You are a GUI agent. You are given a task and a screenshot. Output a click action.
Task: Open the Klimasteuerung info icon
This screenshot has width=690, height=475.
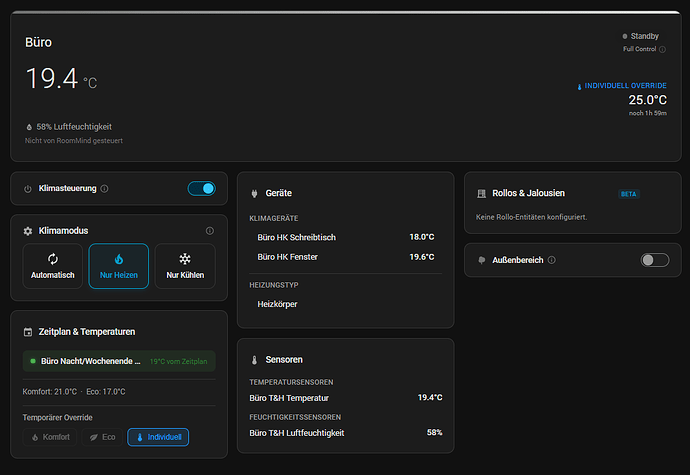point(104,188)
